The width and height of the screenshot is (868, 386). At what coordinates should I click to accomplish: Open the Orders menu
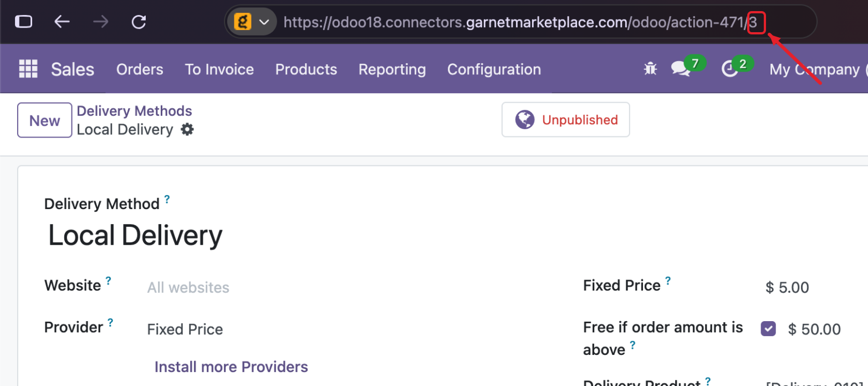click(140, 69)
